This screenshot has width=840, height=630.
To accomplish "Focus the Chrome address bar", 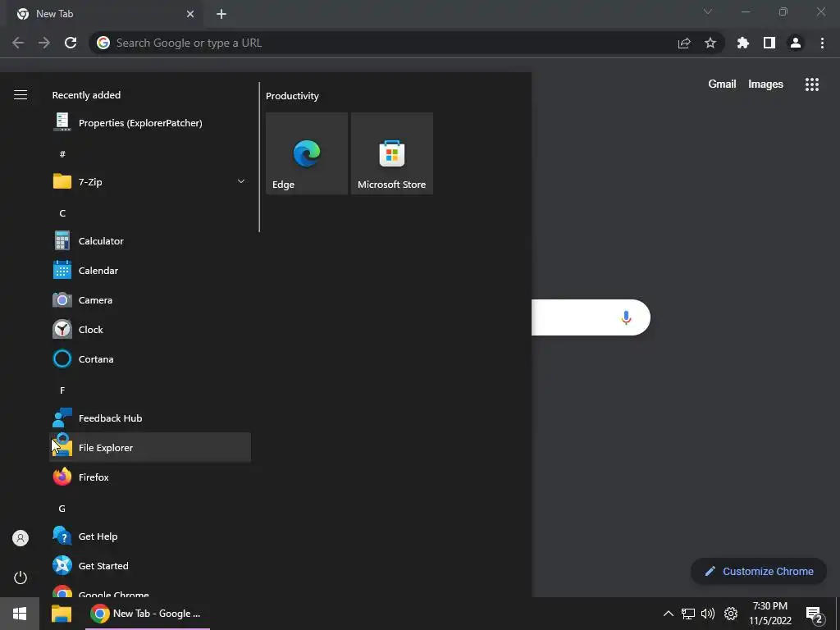I will 386,43.
